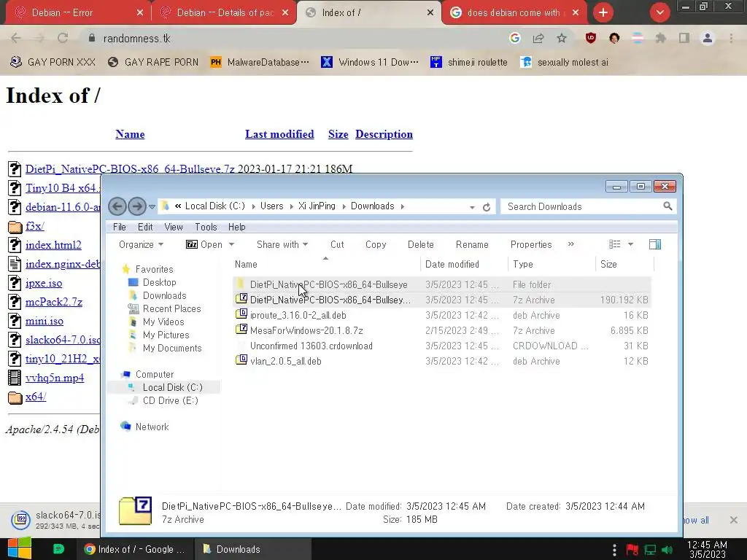Open the x64/ folder link
The width and height of the screenshot is (747, 560).
click(x=36, y=397)
